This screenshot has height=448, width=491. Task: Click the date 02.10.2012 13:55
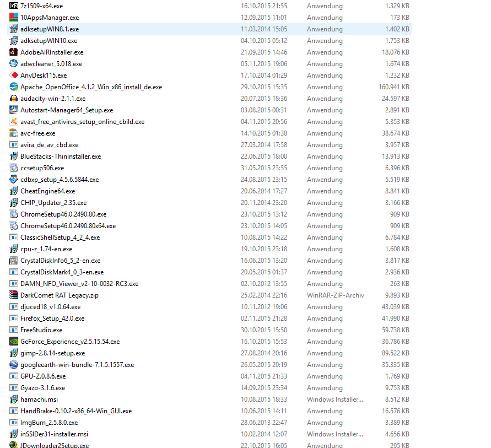(263, 284)
